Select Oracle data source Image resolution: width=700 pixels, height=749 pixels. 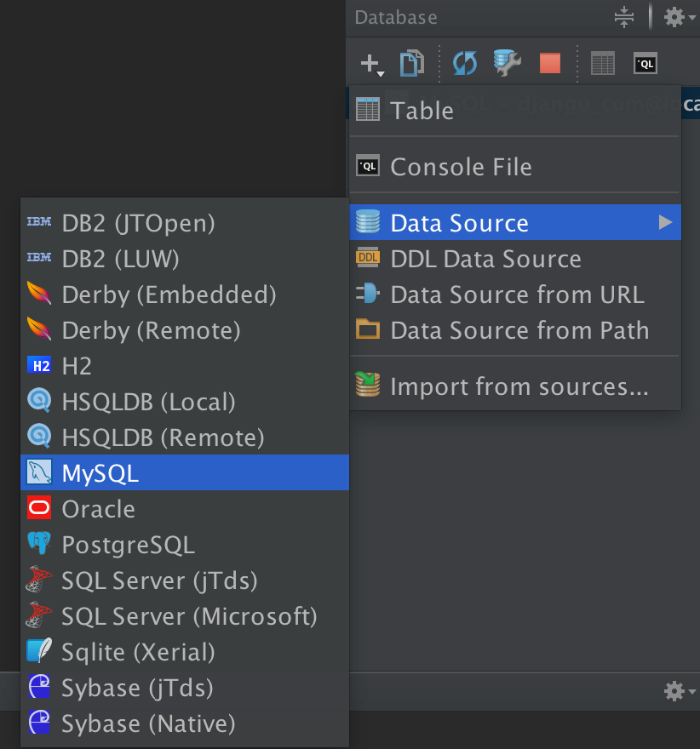click(x=185, y=509)
